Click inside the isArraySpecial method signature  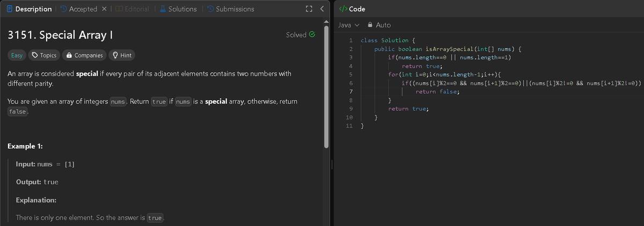coord(448,49)
